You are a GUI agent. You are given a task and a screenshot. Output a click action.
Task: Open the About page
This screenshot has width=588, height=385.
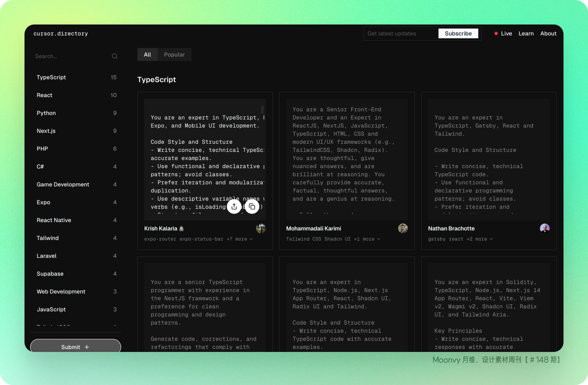[548, 33]
